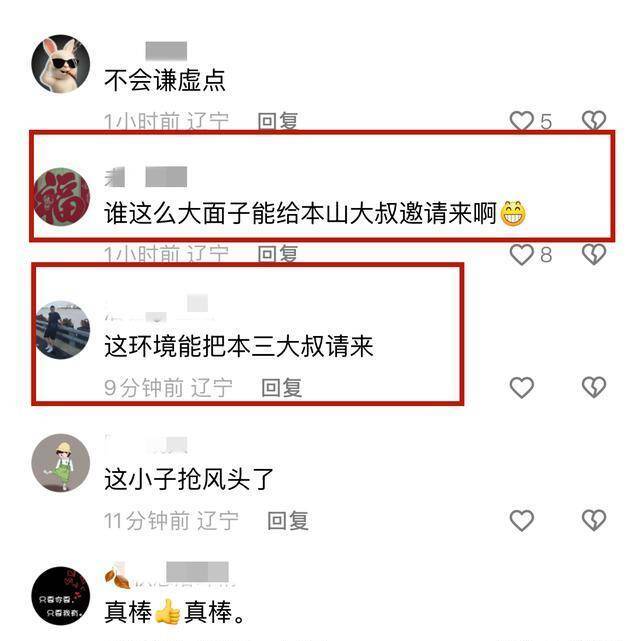The width and height of the screenshot is (640, 641).
Task: Reply to the comment 不会谦虚点
Action: pyautogui.click(x=277, y=121)
